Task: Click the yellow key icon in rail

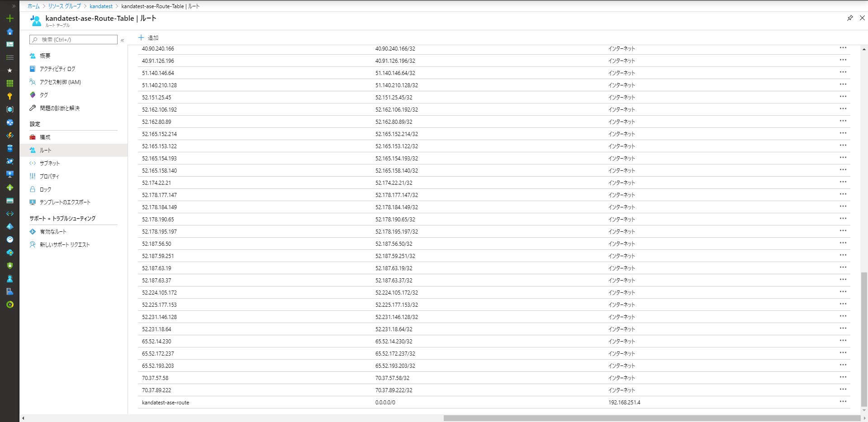Action: [9, 96]
